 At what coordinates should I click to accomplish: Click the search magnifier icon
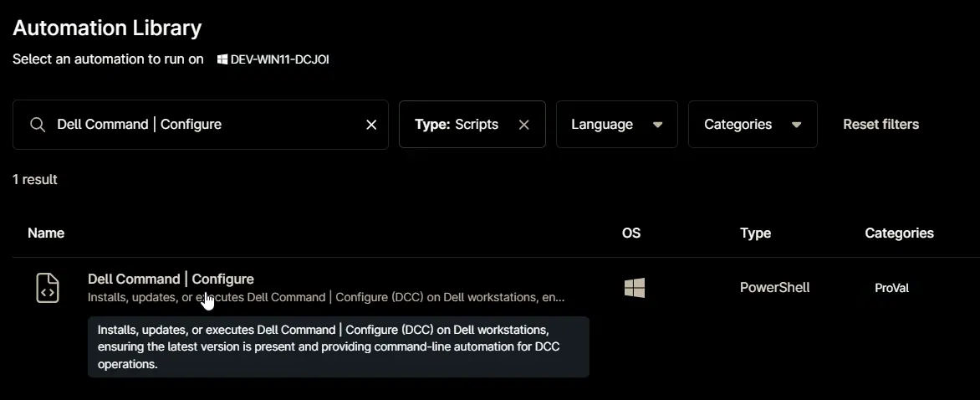(x=38, y=125)
